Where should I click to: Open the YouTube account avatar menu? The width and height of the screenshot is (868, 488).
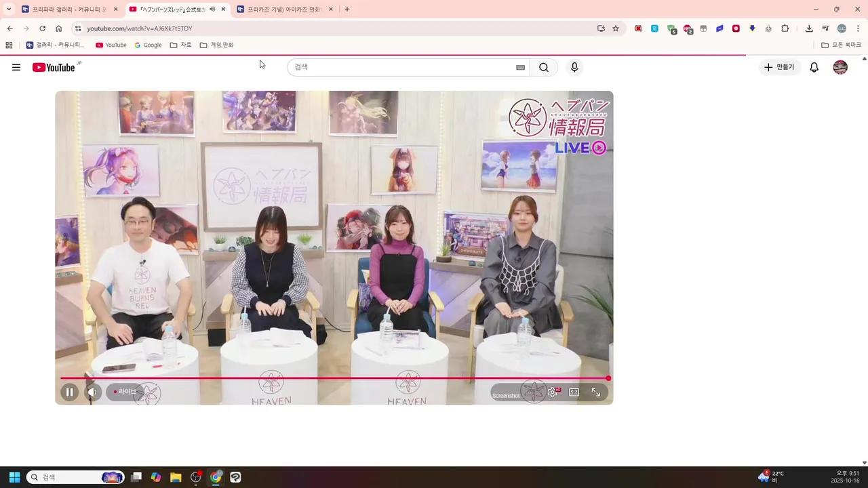tap(840, 67)
